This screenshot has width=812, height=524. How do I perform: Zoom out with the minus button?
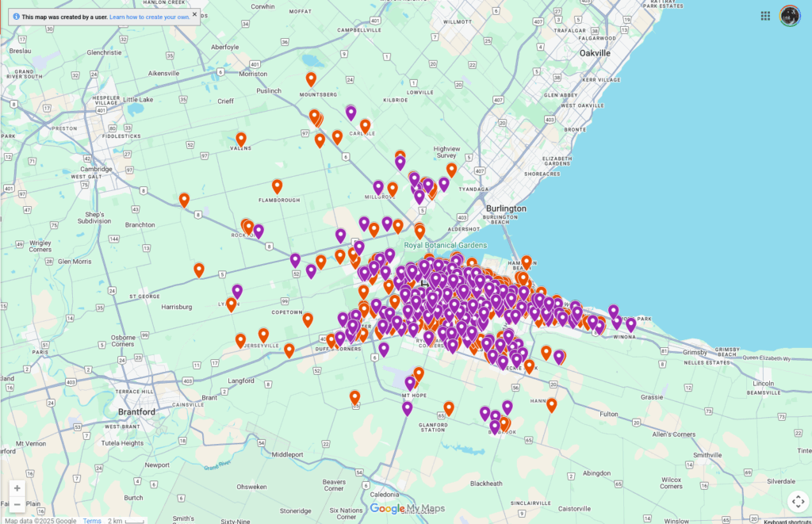[x=17, y=505]
